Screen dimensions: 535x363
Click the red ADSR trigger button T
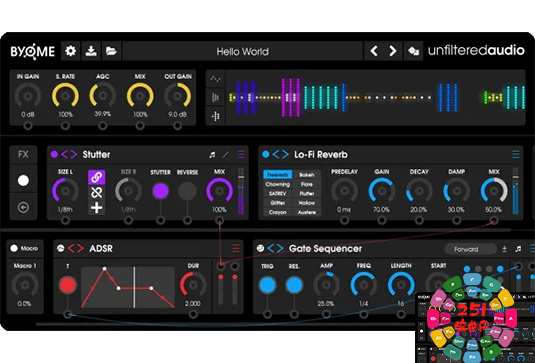point(68,285)
